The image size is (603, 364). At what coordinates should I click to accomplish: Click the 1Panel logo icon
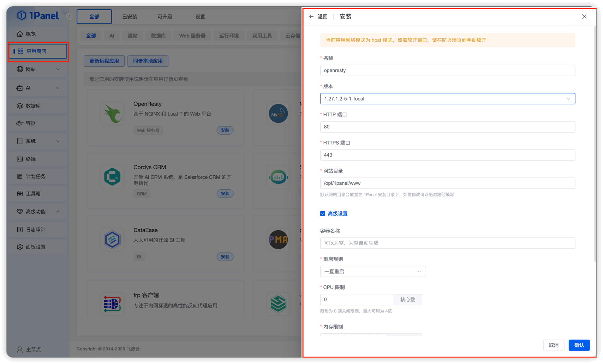[22, 16]
